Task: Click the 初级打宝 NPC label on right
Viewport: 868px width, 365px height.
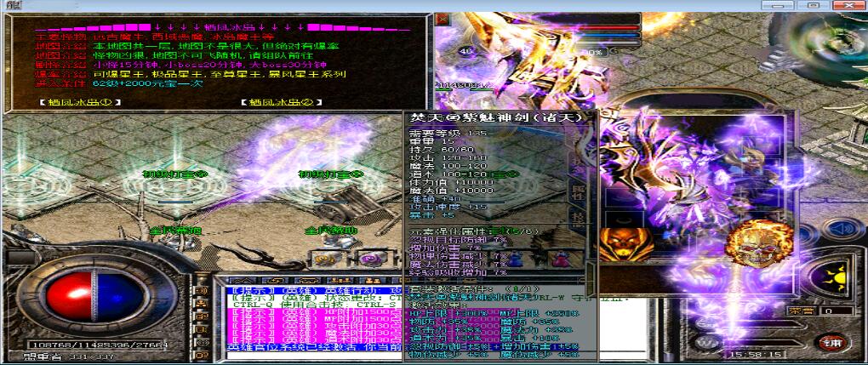Action: point(330,174)
